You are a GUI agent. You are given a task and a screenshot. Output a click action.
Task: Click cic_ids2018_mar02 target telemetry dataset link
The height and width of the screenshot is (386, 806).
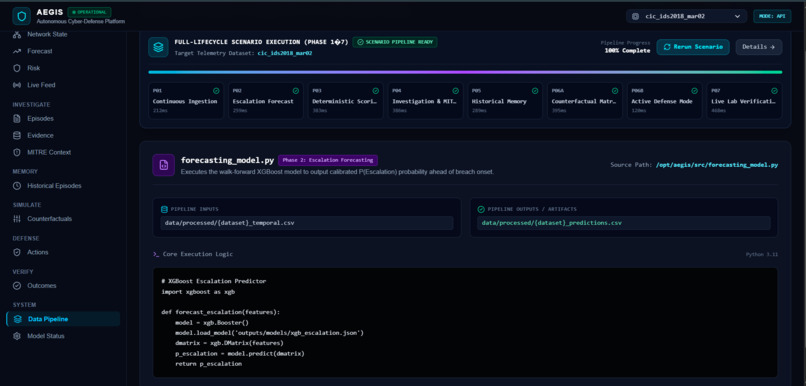coord(285,53)
